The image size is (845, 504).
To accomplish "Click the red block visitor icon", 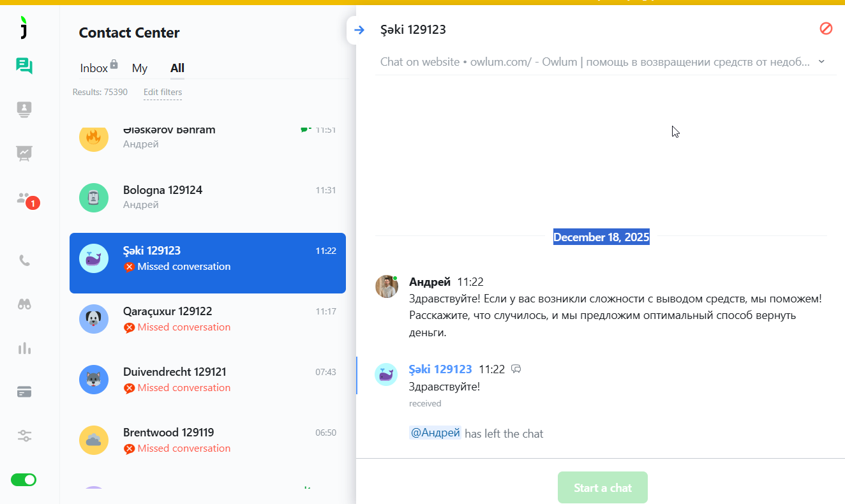I will [826, 28].
